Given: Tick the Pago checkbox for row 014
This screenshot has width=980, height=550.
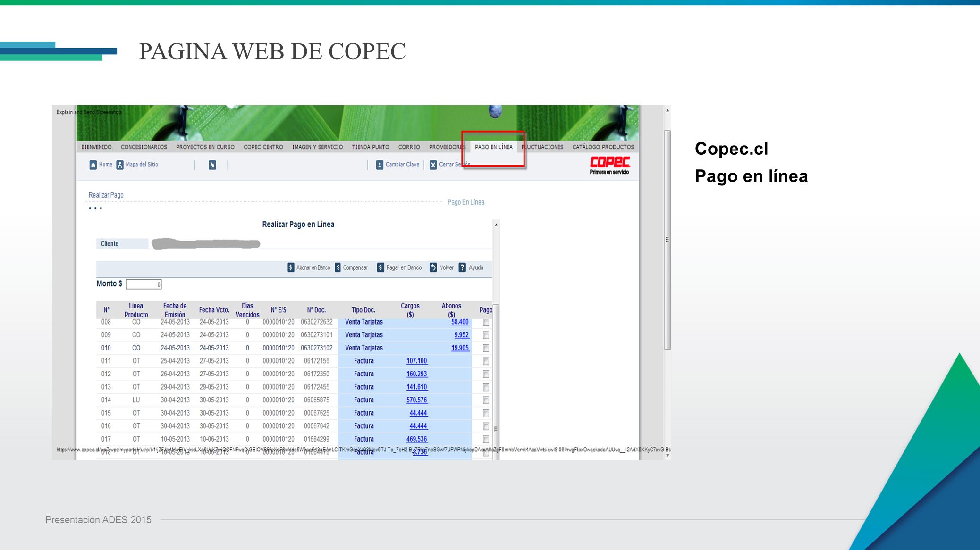Looking at the screenshot, I should pyautogui.click(x=486, y=400).
